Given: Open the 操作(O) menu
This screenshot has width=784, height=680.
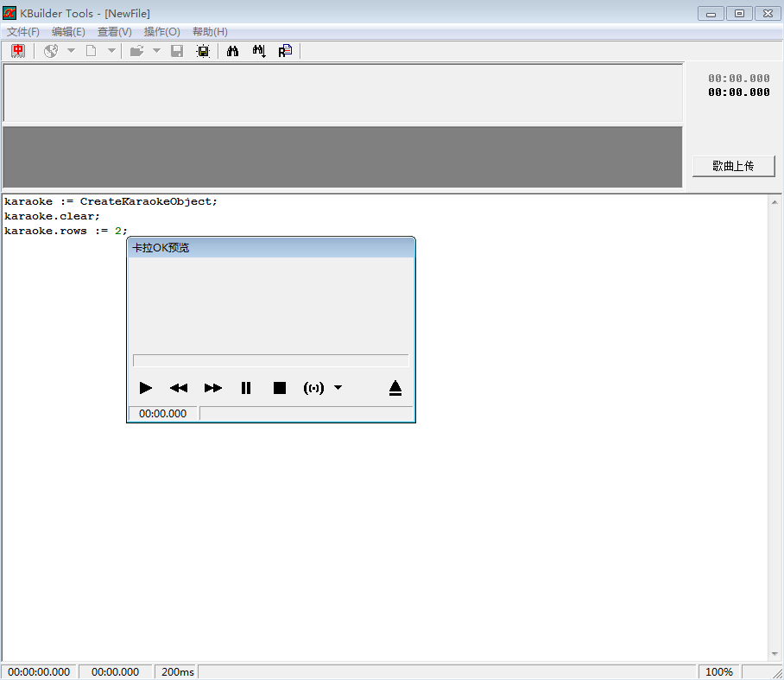Looking at the screenshot, I should pyautogui.click(x=161, y=31).
